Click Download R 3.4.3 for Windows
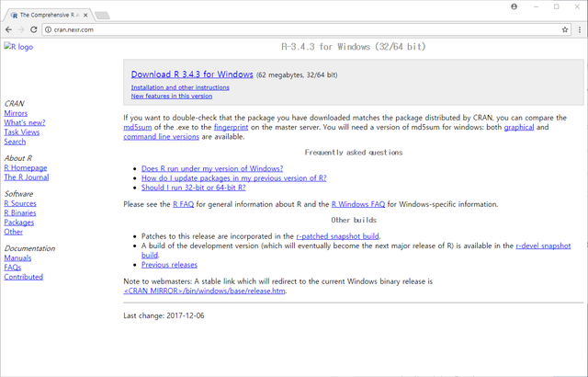Viewport: 588px width, 377px height. pos(192,74)
